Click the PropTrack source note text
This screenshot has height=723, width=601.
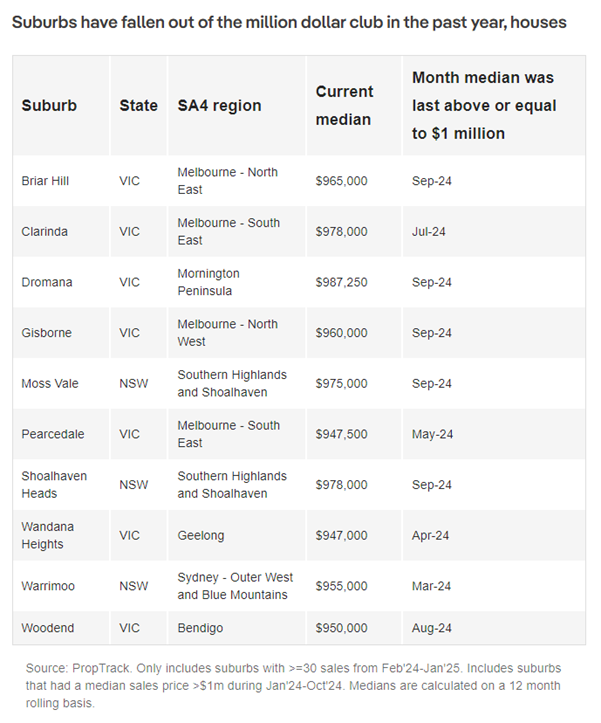coord(293,686)
